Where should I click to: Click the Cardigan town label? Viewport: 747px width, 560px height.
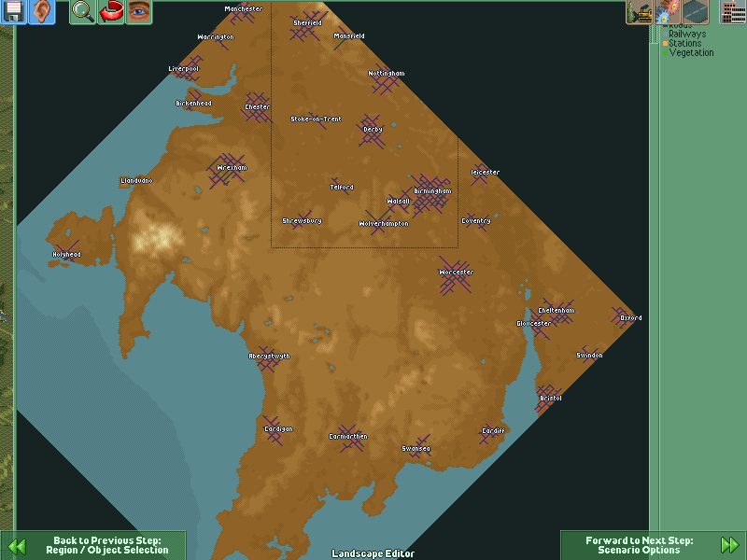pyautogui.click(x=278, y=429)
